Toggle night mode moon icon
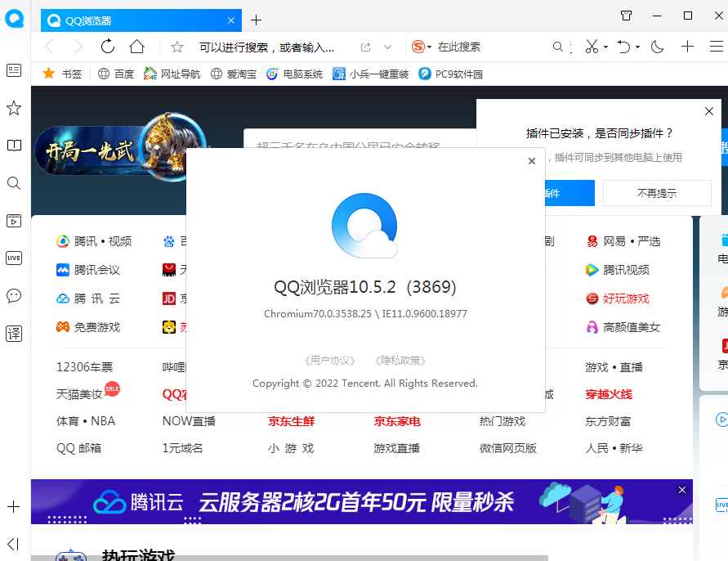 click(658, 47)
